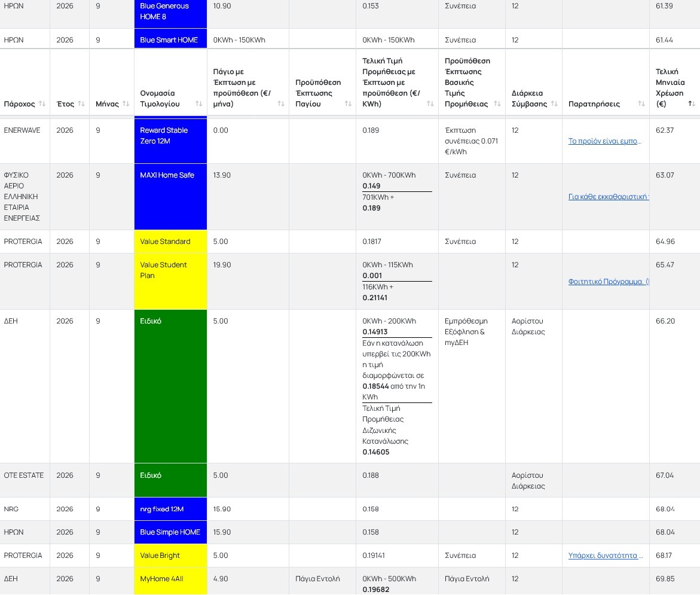Select the green ΔΕΗ Ειδικό tariff cell
Screen dimensions: 700x595
click(170, 386)
